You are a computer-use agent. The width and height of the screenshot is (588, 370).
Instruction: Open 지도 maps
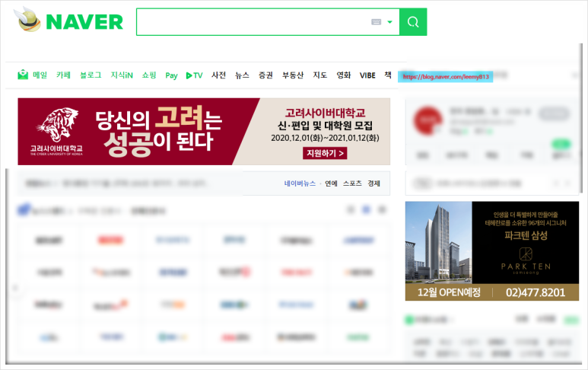point(320,75)
